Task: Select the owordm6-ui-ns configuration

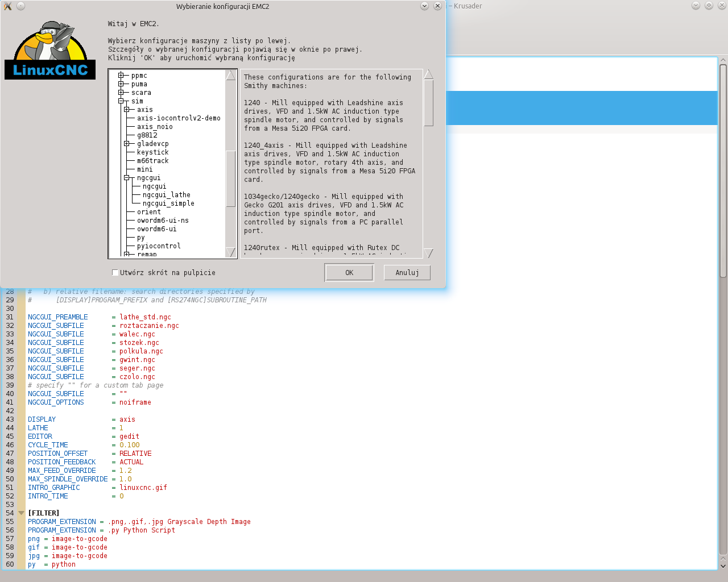Action: [163, 221]
